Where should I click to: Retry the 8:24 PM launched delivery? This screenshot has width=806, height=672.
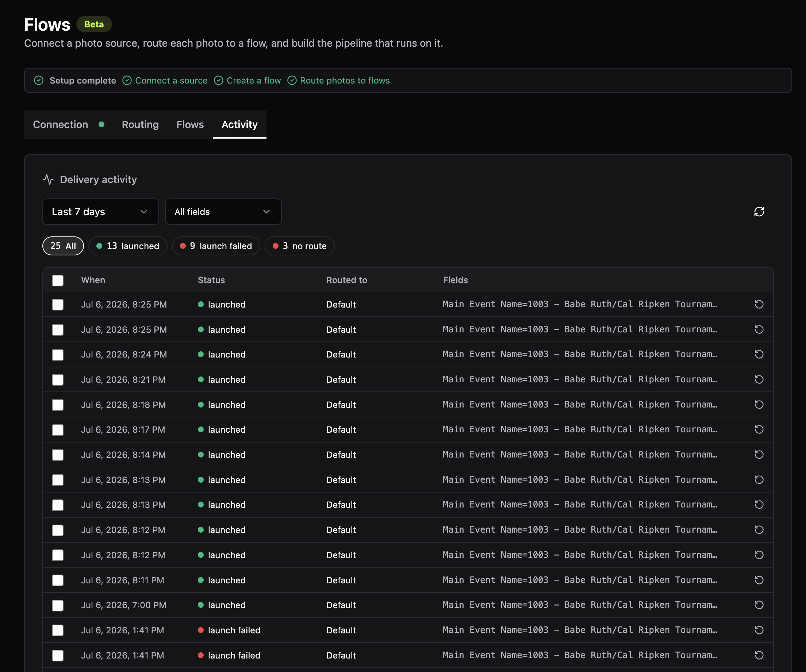click(759, 354)
